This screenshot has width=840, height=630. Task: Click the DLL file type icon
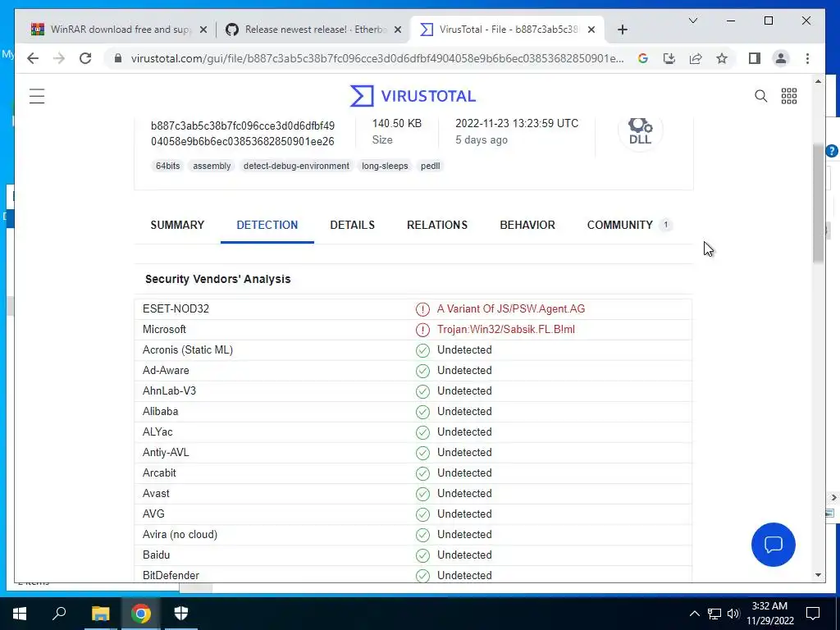pos(640,130)
